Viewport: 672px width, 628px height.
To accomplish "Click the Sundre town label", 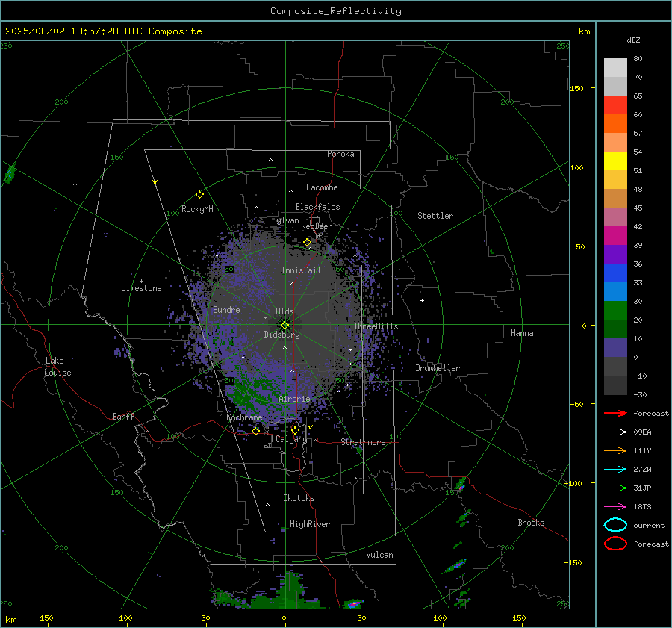I will pyautogui.click(x=226, y=309).
